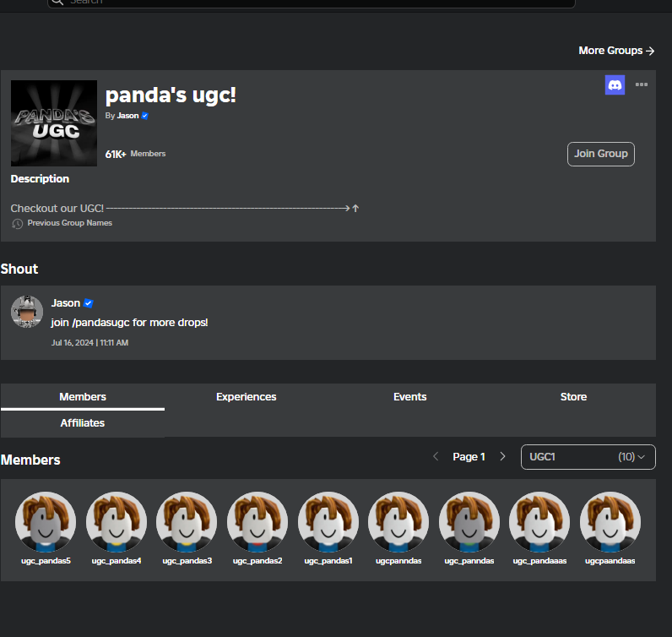Open the panda's ugc group logo image

(54, 123)
